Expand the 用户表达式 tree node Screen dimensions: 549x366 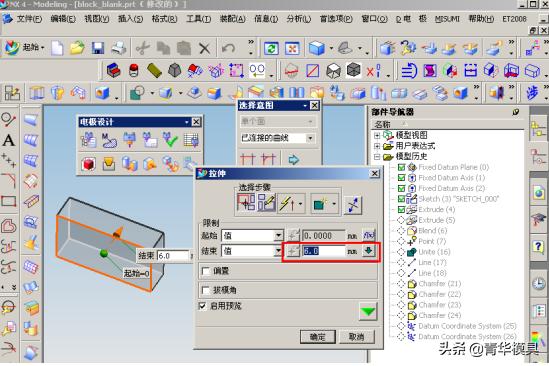pos(377,146)
